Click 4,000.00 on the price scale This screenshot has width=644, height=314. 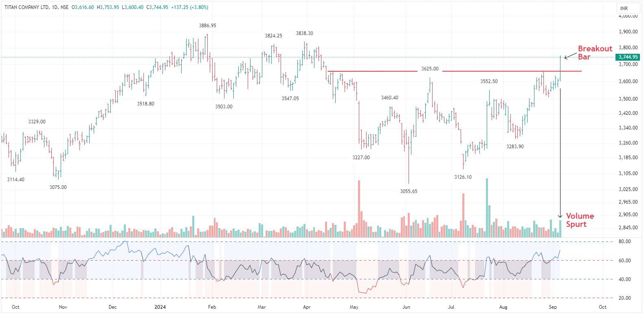pyautogui.click(x=628, y=16)
